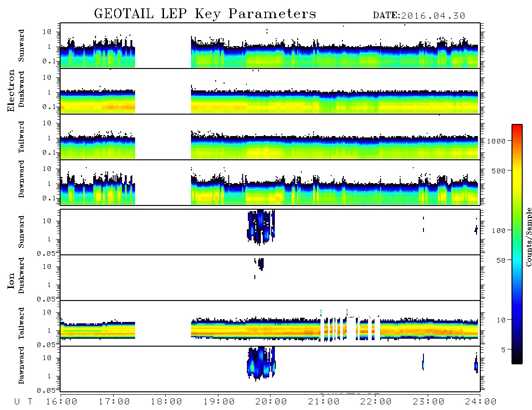This screenshot has height=410, width=532.
Task: Click the 23:00 time tick label
Action: tap(429, 402)
